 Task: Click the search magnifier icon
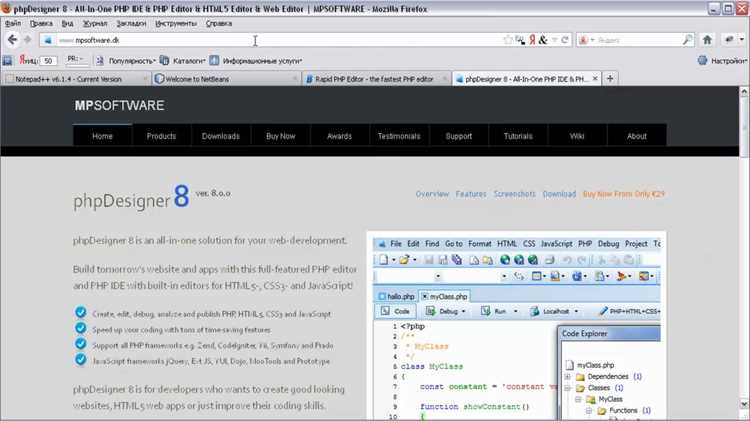687,40
